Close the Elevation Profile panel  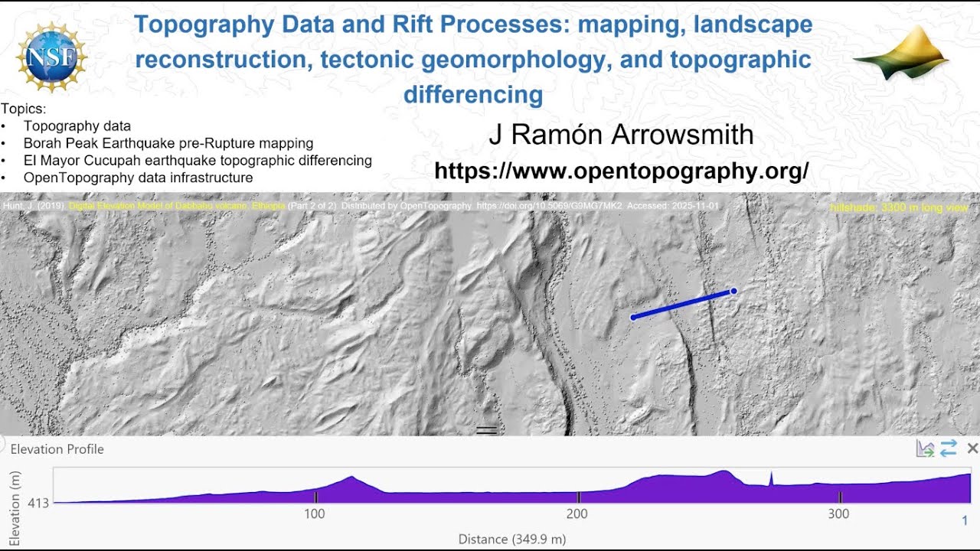pos(972,448)
